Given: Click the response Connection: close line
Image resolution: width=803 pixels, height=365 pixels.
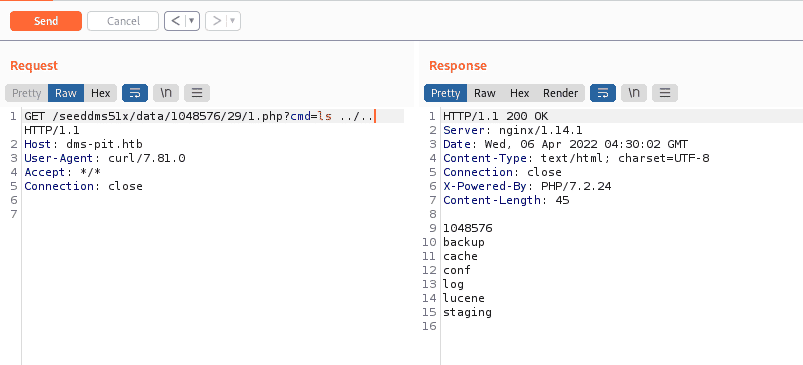Looking at the screenshot, I should click(502, 172).
